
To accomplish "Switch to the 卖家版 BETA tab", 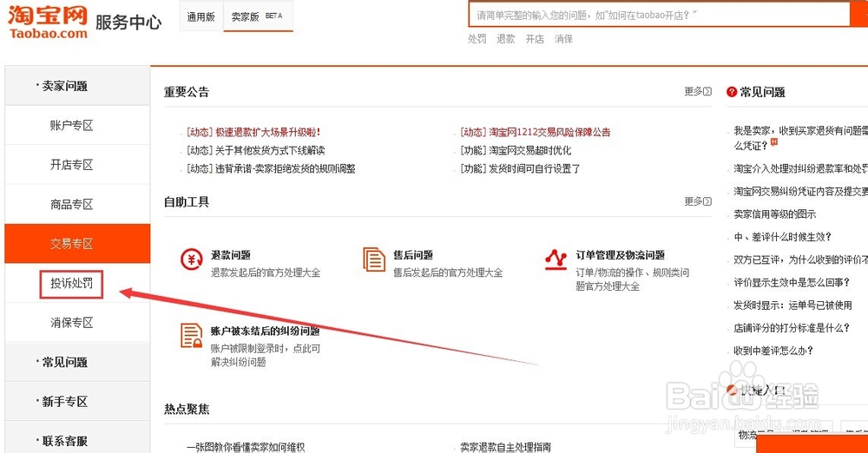I will pos(258,16).
